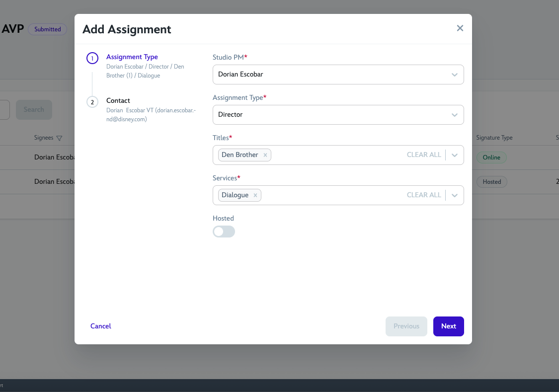
Task: Remove the Den Brother title chip
Action: [265, 155]
